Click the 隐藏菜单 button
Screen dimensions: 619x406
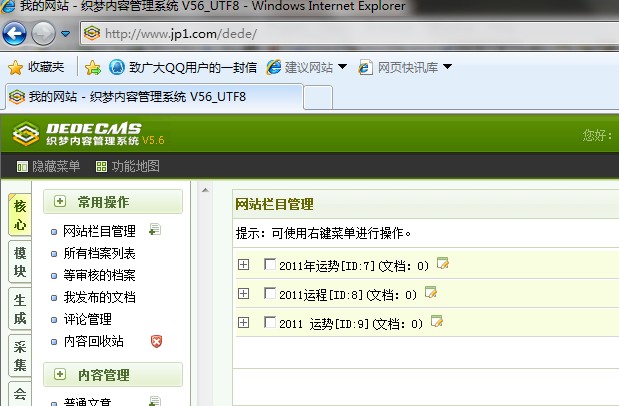coord(48,166)
